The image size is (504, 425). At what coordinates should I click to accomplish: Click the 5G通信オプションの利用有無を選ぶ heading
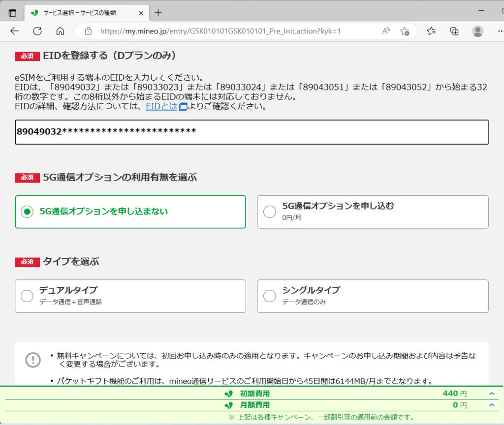coord(120,177)
